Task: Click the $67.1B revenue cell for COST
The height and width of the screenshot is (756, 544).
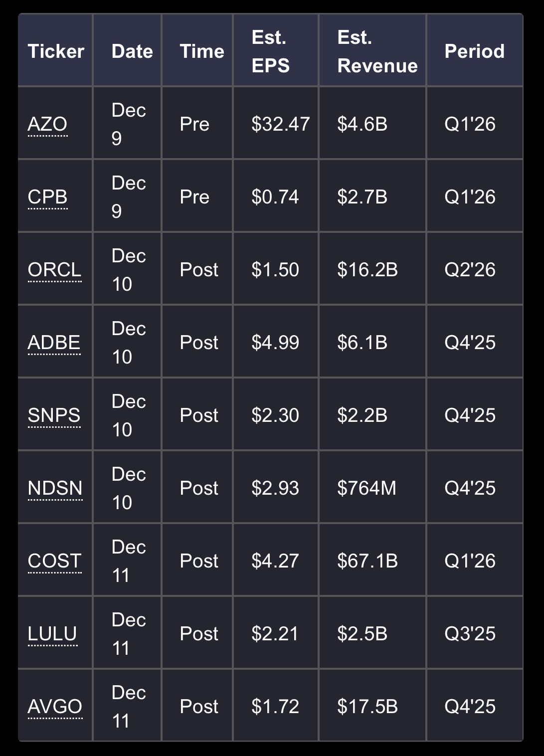Action: click(372, 560)
